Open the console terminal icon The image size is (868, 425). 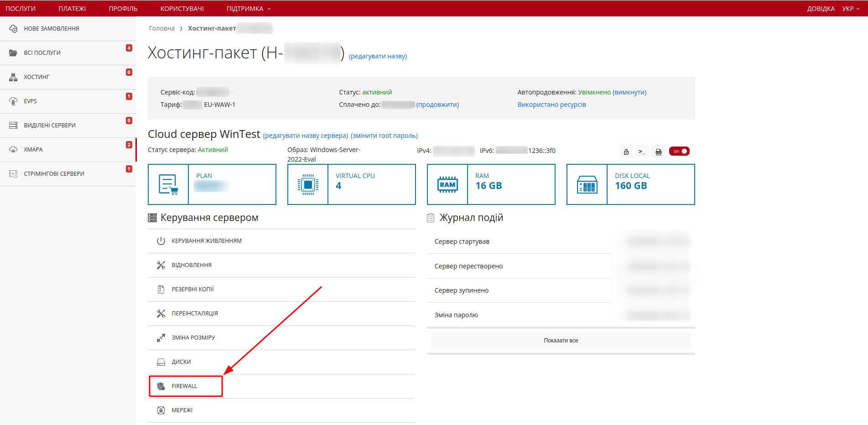pyautogui.click(x=642, y=152)
